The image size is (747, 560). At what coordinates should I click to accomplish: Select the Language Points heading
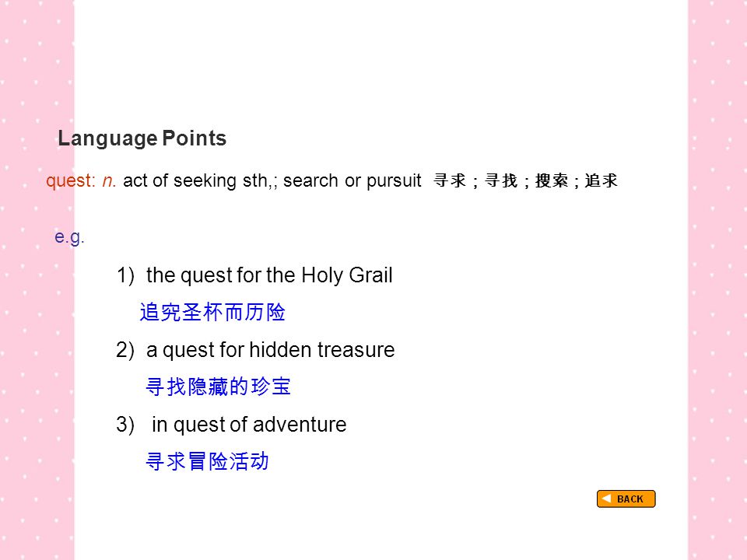[x=142, y=138]
